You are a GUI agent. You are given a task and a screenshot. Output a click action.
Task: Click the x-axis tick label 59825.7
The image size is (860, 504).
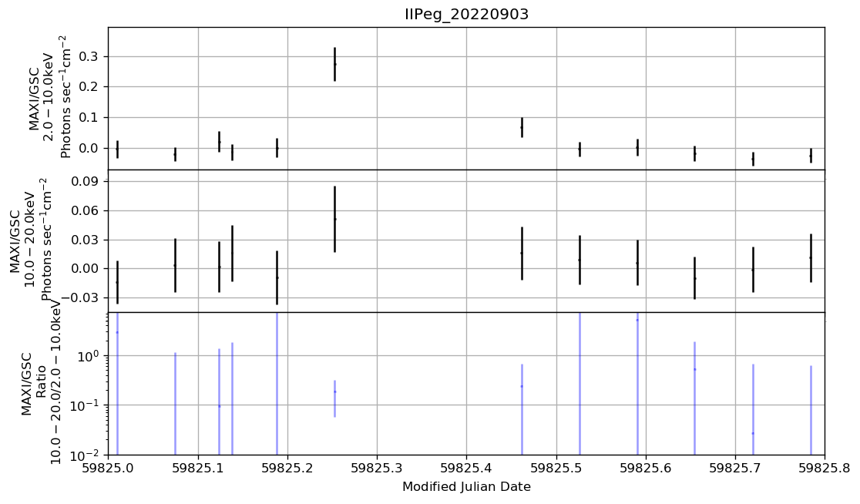pos(735,468)
